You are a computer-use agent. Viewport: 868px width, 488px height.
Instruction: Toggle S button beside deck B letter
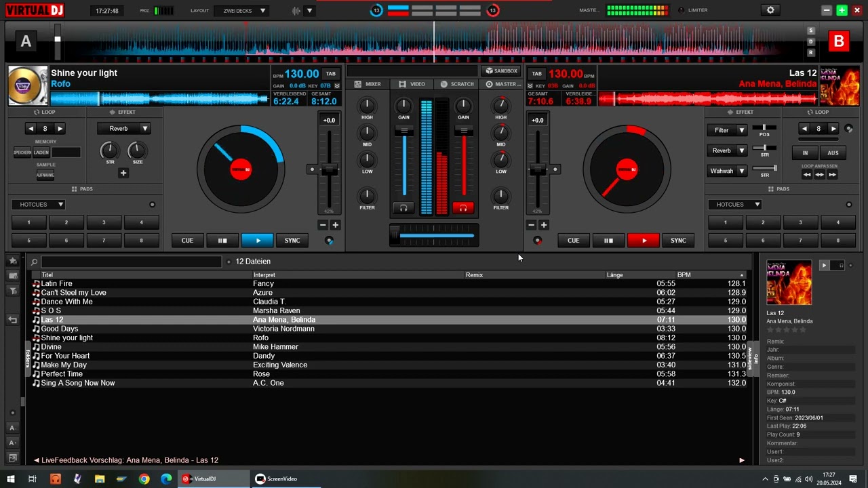point(811,30)
